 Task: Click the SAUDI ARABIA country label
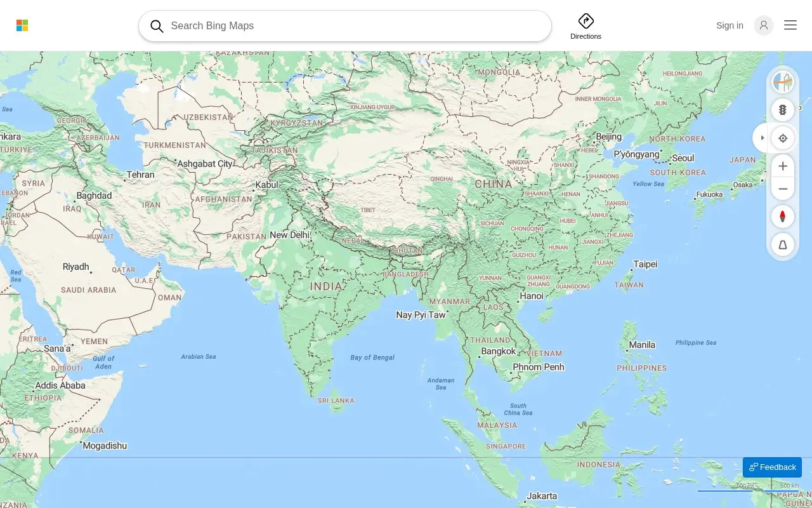click(89, 290)
